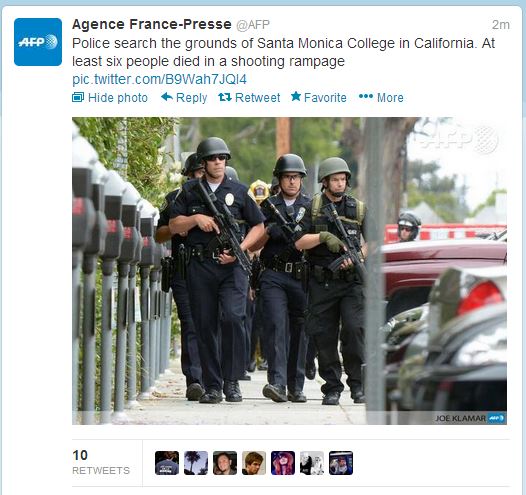This screenshot has width=526, height=495.
Task: Open the Agence France-Presse profile name
Action: (x=152, y=24)
